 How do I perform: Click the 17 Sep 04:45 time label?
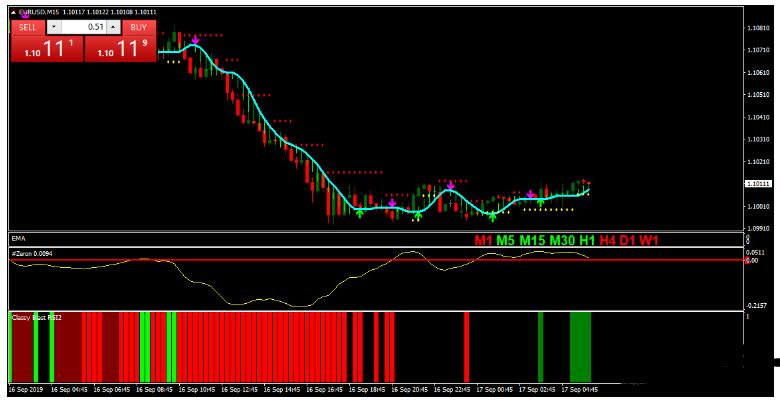pyautogui.click(x=580, y=390)
